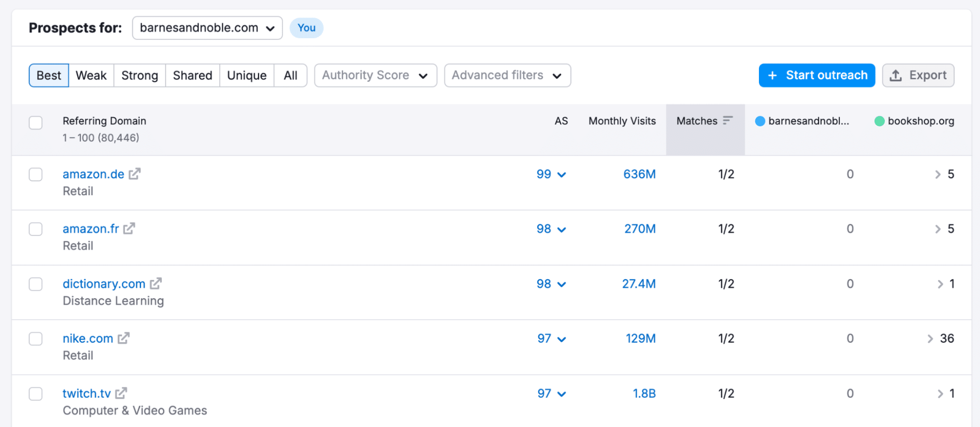Click the Start outreach button
The image size is (980, 427).
click(x=817, y=75)
